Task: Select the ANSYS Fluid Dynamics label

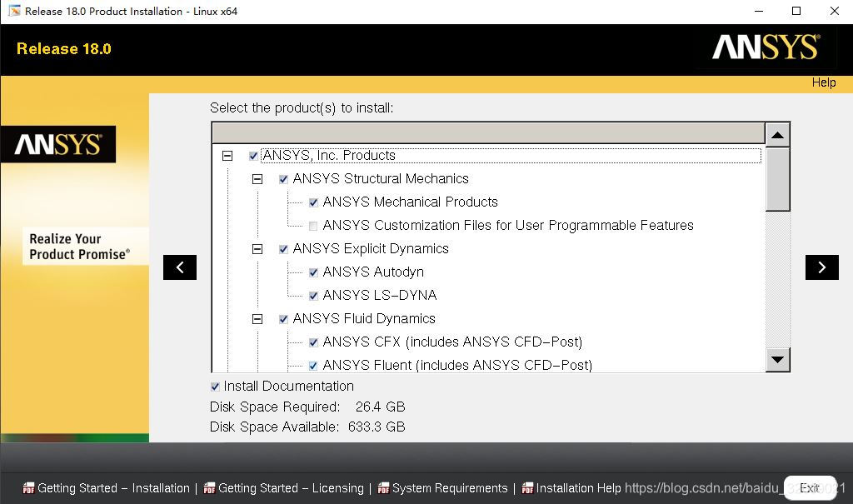Action: pyautogui.click(x=364, y=319)
